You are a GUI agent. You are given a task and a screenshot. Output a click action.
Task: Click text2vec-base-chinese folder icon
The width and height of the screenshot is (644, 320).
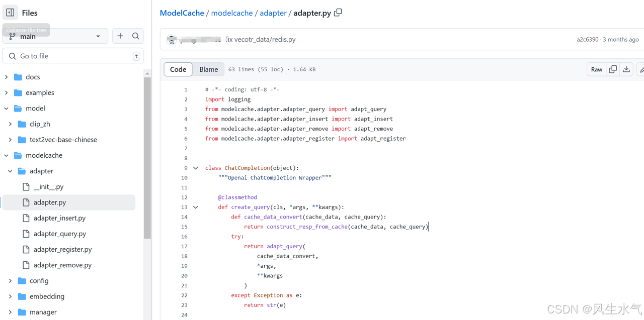click(x=22, y=140)
